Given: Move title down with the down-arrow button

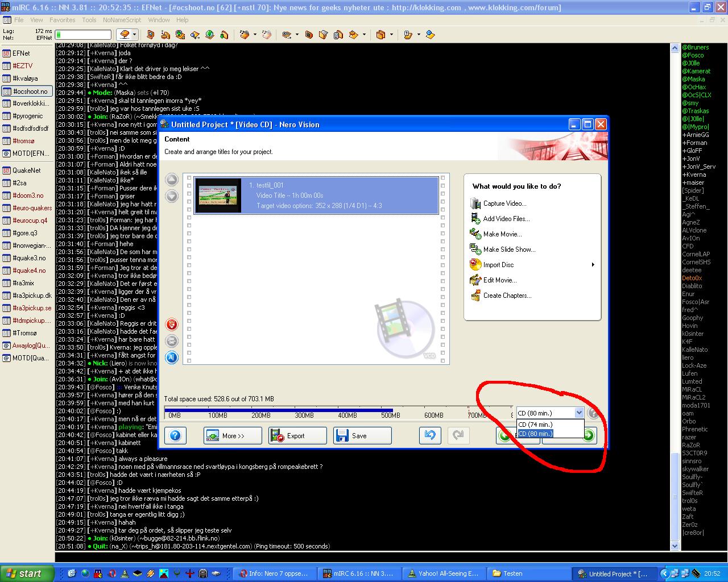Looking at the screenshot, I should (172, 196).
